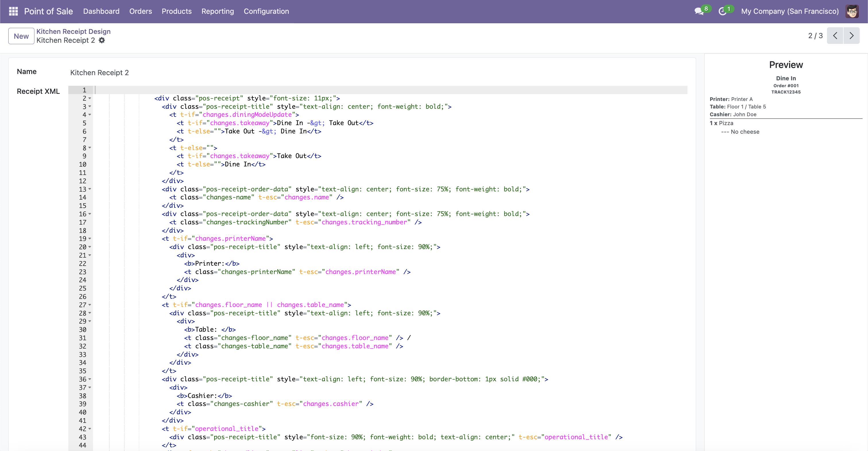This screenshot has width=868, height=451.
Task: Collapse the code fold at line 19
Action: 90,239
